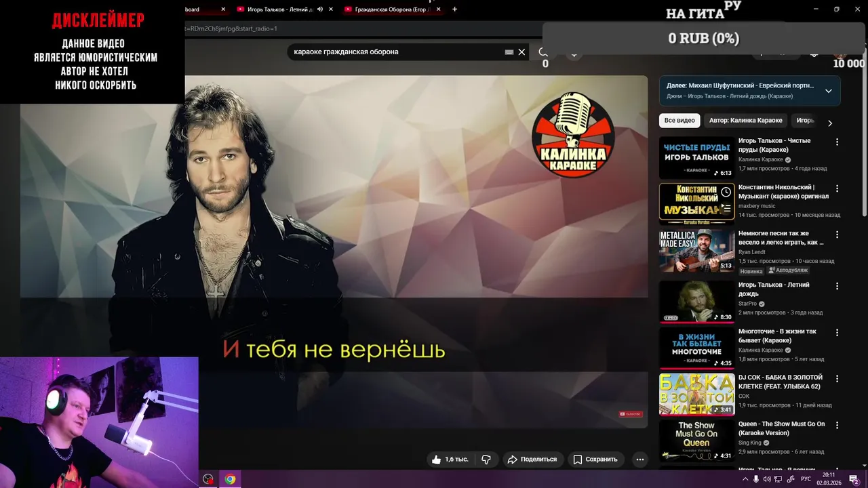Open the recording app icon in taskbar

[208, 479]
